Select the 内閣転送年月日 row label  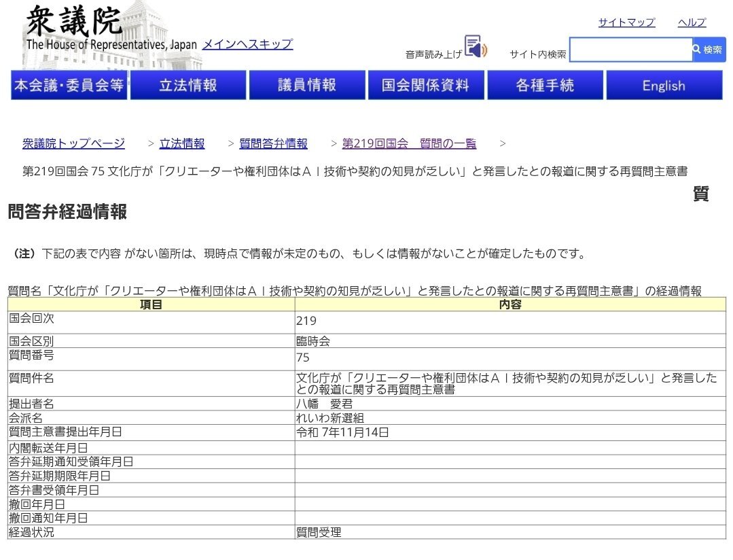click(x=48, y=448)
